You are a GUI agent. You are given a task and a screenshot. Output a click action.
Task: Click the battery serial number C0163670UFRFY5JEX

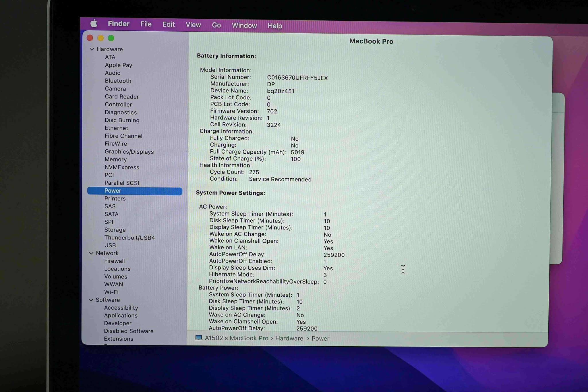[297, 78]
